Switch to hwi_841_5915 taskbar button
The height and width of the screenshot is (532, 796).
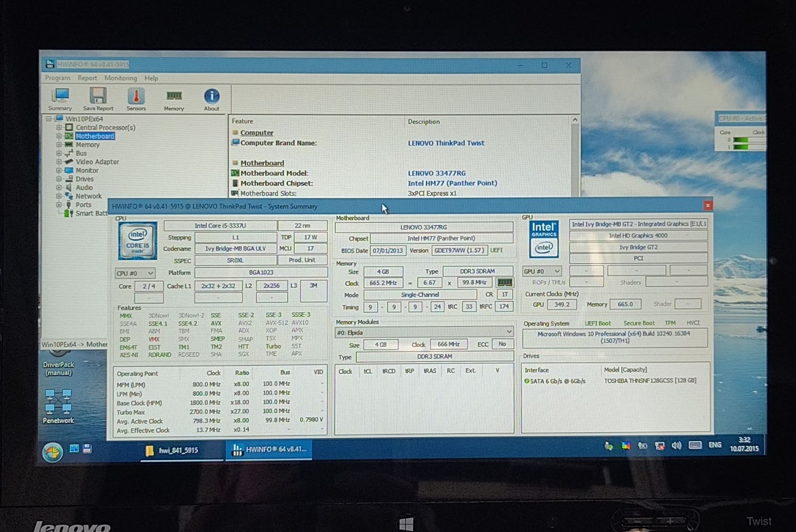tap(181, 450)
